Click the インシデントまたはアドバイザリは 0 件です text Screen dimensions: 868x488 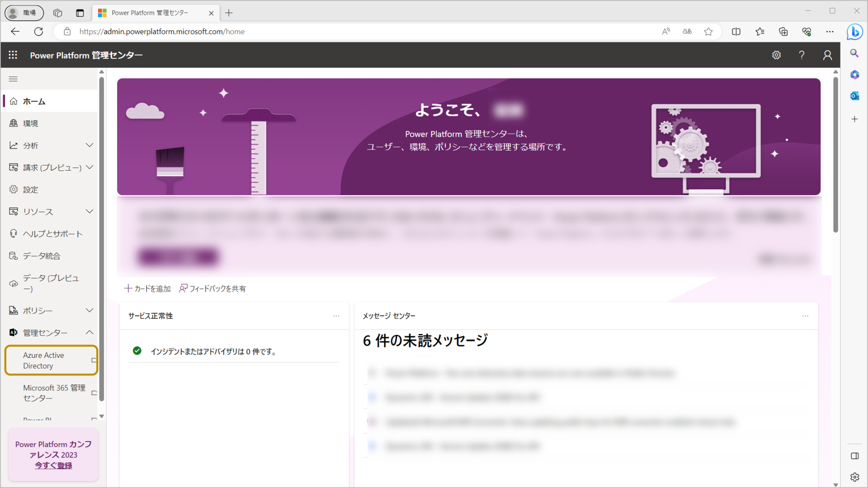[213, 351]
